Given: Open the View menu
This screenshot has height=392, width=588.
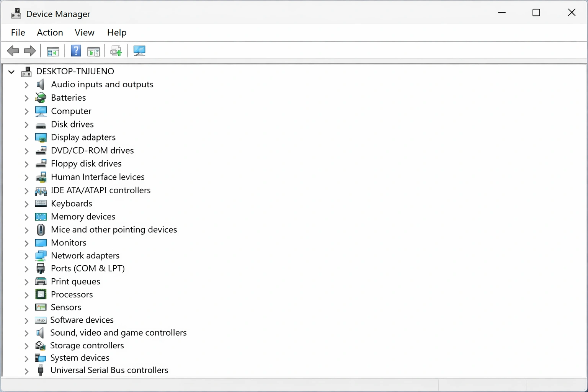Looking at the screenshot, I should [84, 33].
